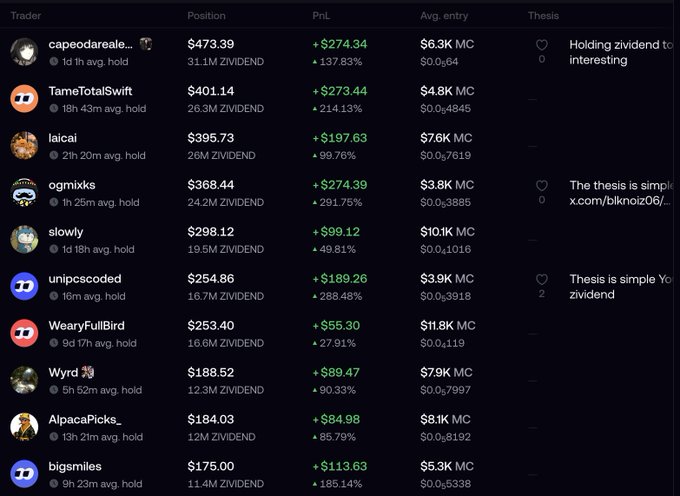Select avg. entry $11.8K MC
Screen dimensions: 680x496
(x=448, y=326)
